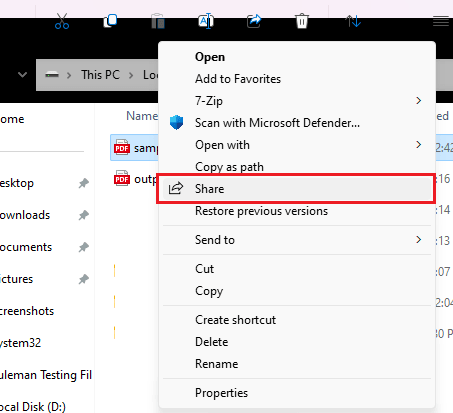Expand the Send to submenu arrow

[419, 240]
